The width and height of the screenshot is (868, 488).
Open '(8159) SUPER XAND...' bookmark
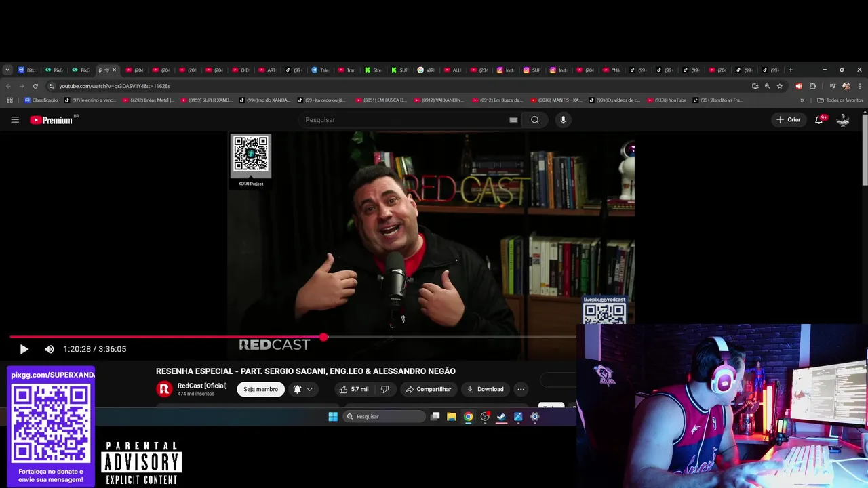207,100
